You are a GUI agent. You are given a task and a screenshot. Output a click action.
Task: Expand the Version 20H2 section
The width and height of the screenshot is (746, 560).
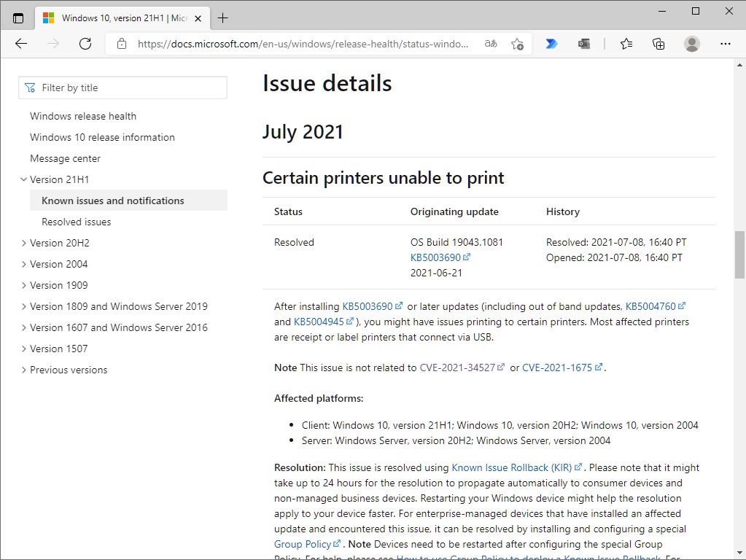(23, 243)
